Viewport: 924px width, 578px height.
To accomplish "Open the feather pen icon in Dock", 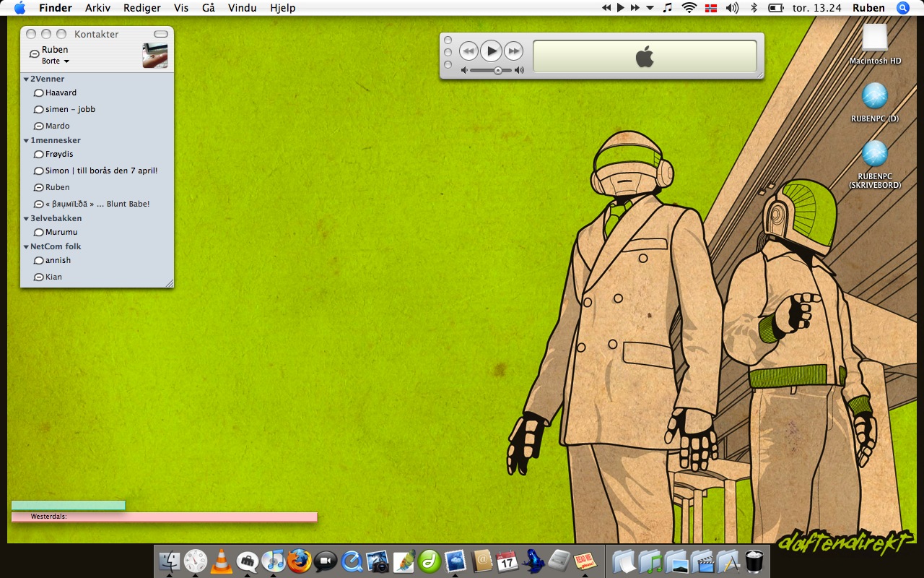I will click(404, 561).
